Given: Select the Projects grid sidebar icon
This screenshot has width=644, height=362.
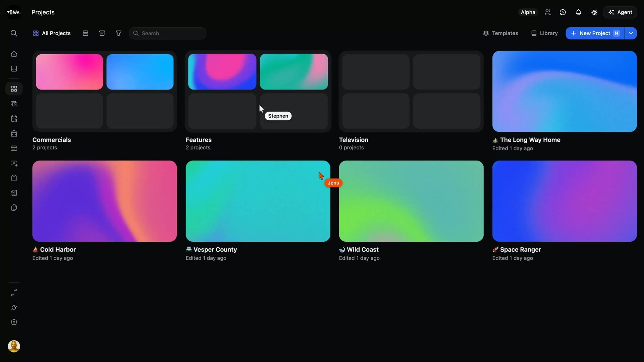Looking at the screenshot, I should click(x=14, y=89).
